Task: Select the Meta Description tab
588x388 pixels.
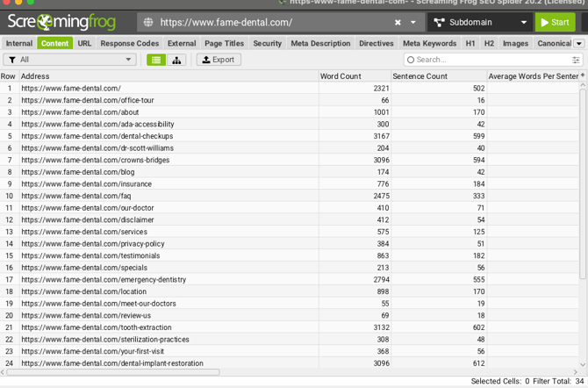Action: 320,43
